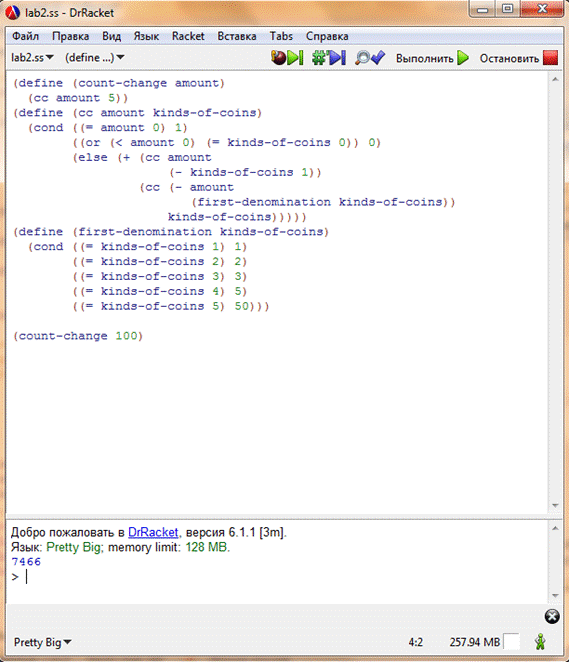This screenshot has height=662, width=569.
Task: Click the line (cc amount 5))
Action: pyautogui.click(x=78, y=98)
